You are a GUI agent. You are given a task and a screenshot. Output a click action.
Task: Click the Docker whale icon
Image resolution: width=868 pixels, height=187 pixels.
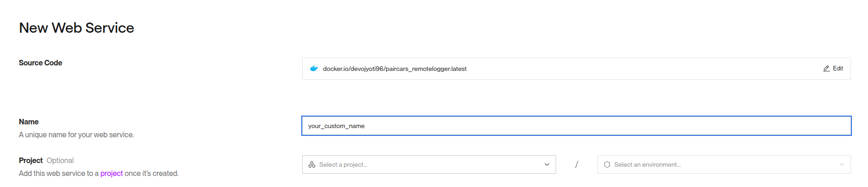[314, 69]
